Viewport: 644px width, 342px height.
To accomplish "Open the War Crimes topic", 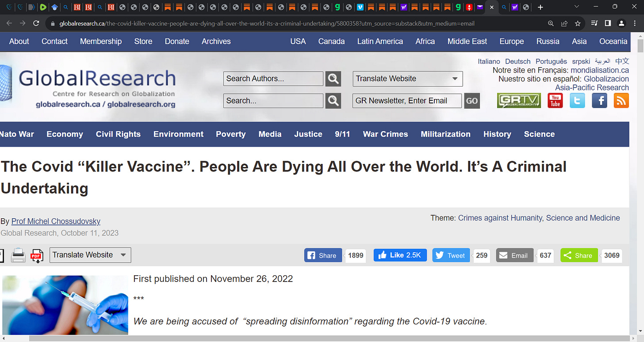I will pyautogui.click(x=385, y=134).
